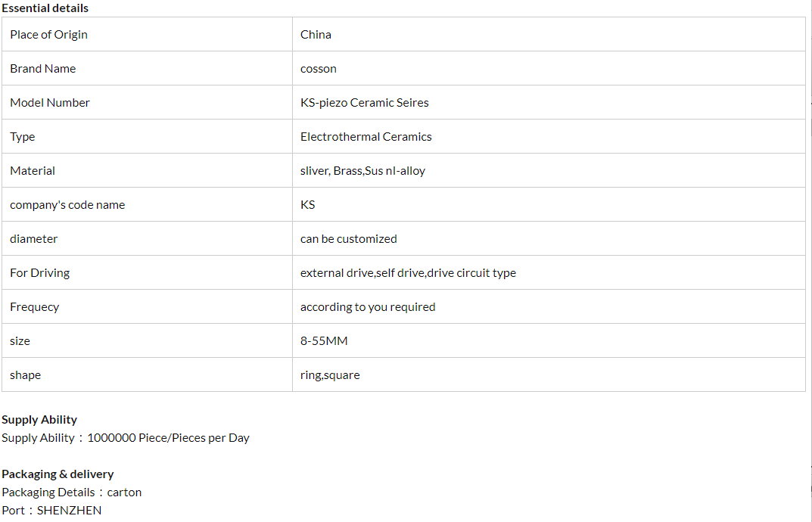Click the KS company code value
Image resolution: width=812 pixels, height=522 pixels.
[x=307, y=205]
